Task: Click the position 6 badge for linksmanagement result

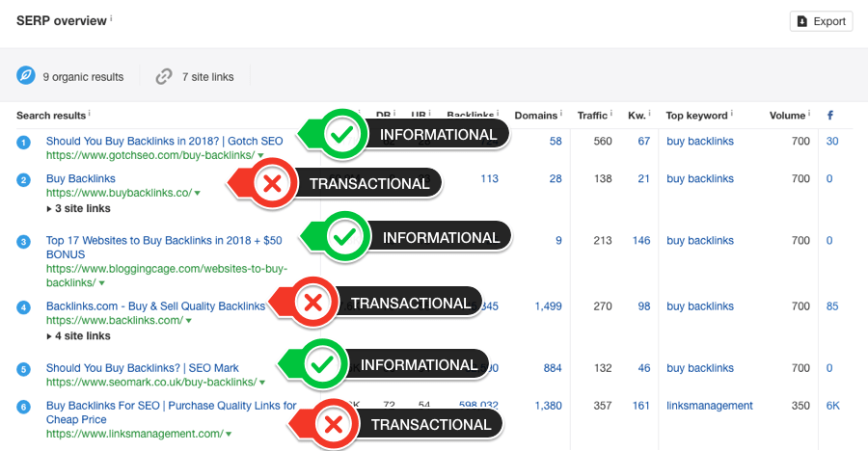Action: tap(23, 408)
